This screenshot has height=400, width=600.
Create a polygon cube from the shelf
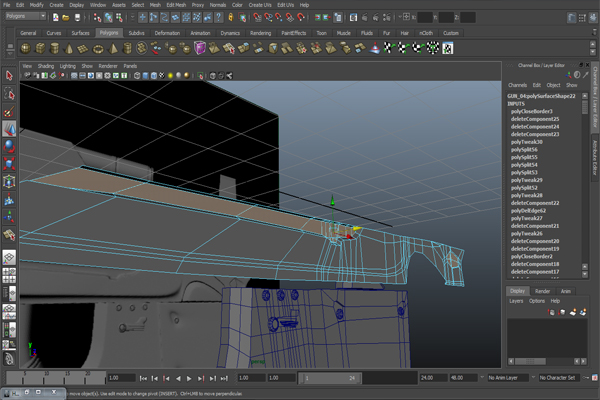coord(40,48)
